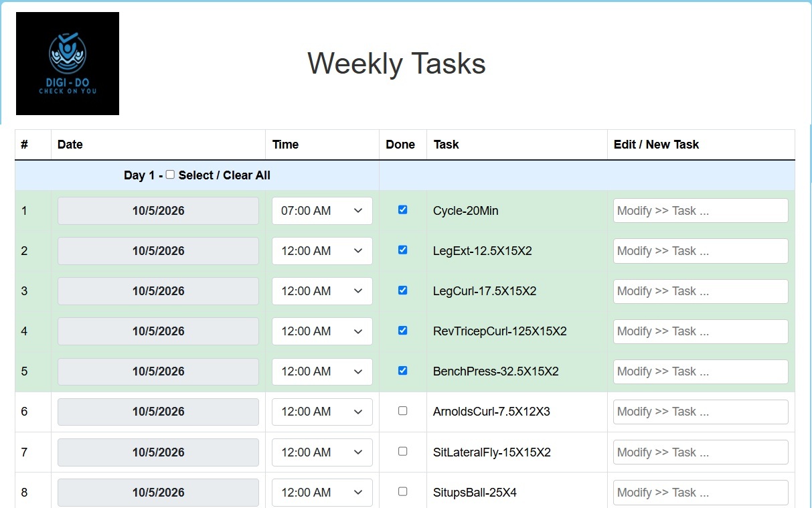
Task: Uncheck Done for LegExt-12.5X15X2
Action: (402, 250)
